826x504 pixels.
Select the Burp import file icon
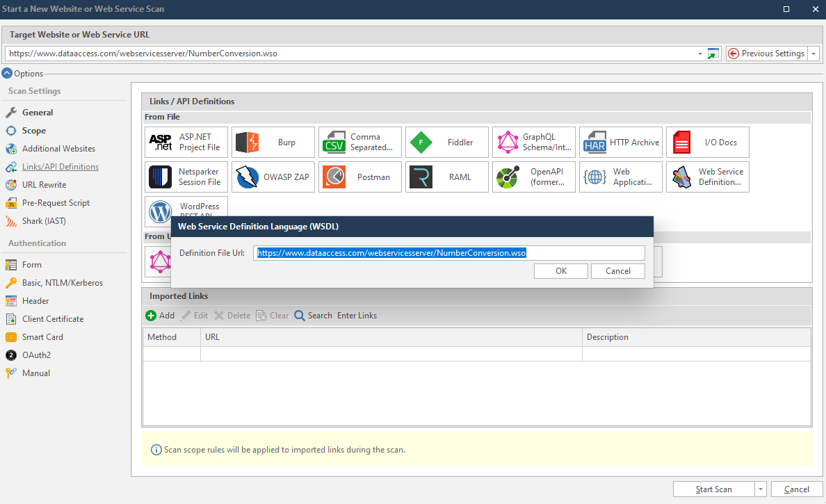click(x=273, y=142)
